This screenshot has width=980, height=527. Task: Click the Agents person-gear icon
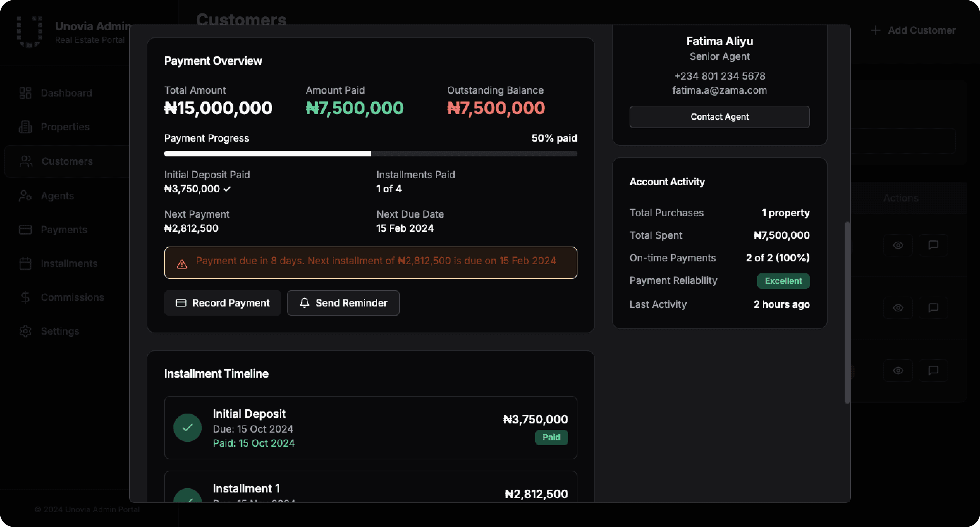[x=25, y=196]
